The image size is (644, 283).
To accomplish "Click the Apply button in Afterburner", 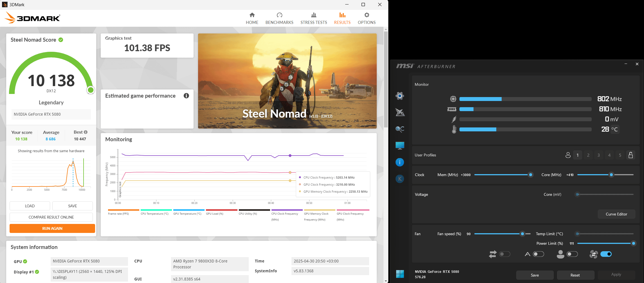I will (616, 275).
